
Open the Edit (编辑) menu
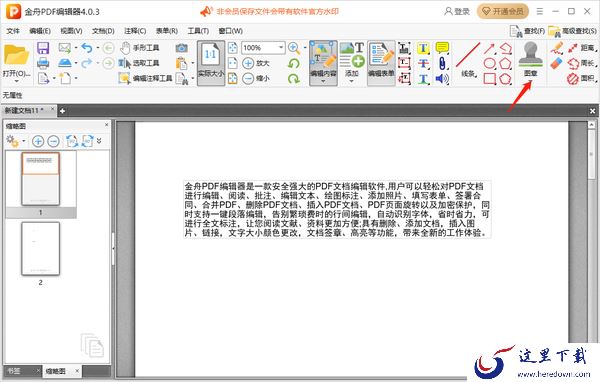point(40,31)
